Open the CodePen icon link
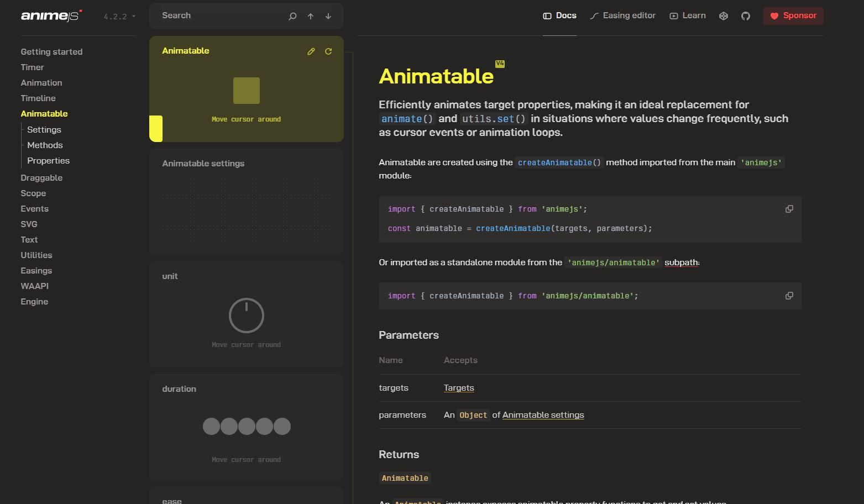This screenshot has width=864, height=504. (724, 16)
